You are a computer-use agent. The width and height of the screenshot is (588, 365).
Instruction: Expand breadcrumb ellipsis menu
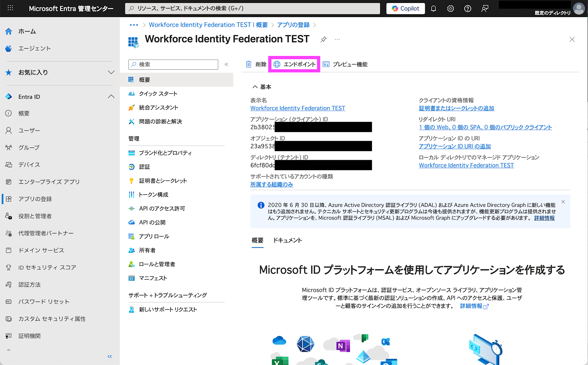(x=134, y=25)
